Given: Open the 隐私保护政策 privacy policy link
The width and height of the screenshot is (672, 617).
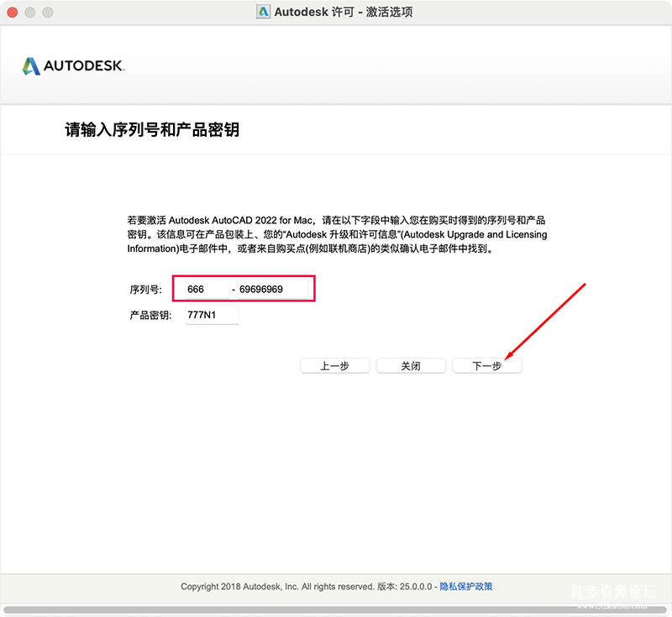Looking at the screenshot, I should (x=466, y=586).
